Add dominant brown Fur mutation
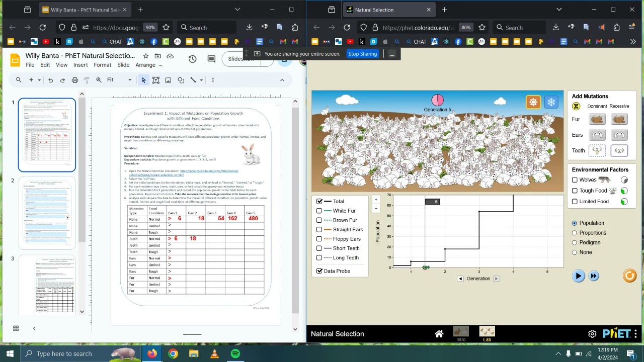Screen dimensions: 644x362 (597, 119)
